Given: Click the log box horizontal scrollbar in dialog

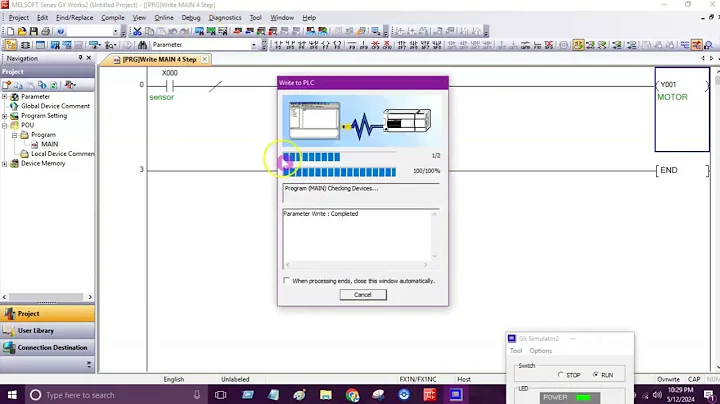Looking at the screenshot, I should tap(356, 264).
